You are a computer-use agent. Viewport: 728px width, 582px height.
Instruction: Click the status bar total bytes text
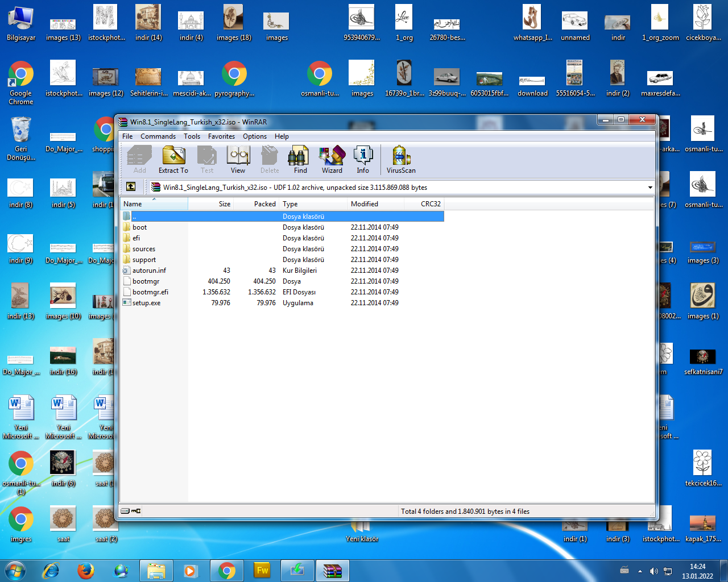(465, 512)
